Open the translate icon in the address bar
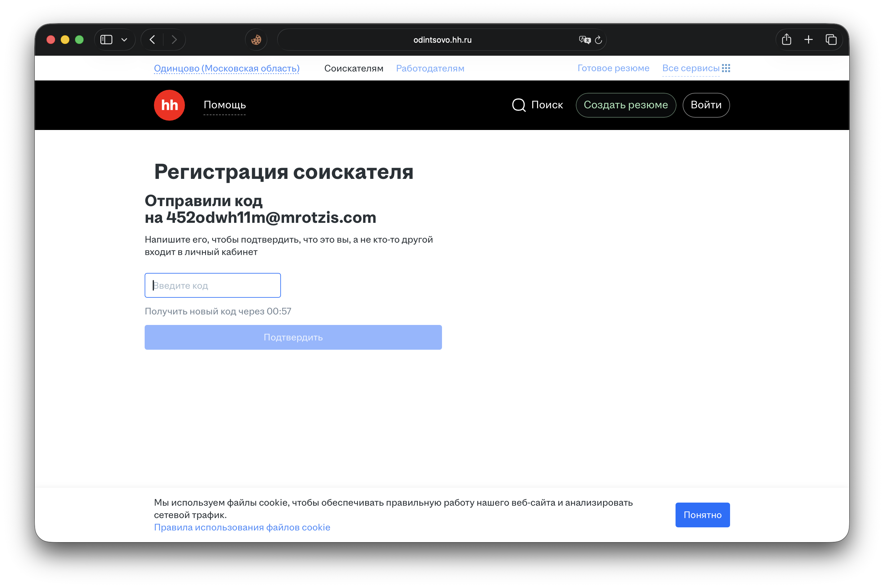Screen dimensions: 884x588 584,40
